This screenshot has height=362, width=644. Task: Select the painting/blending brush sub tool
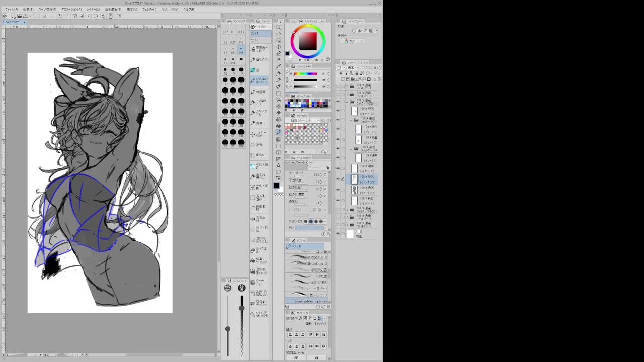pyautogui.click(x=308, y=301)
